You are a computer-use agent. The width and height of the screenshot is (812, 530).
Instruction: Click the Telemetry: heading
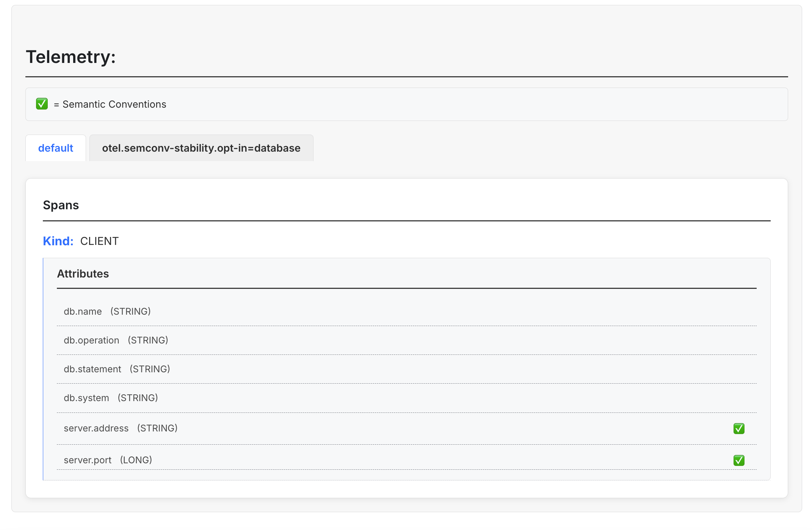tap(71, 57)
